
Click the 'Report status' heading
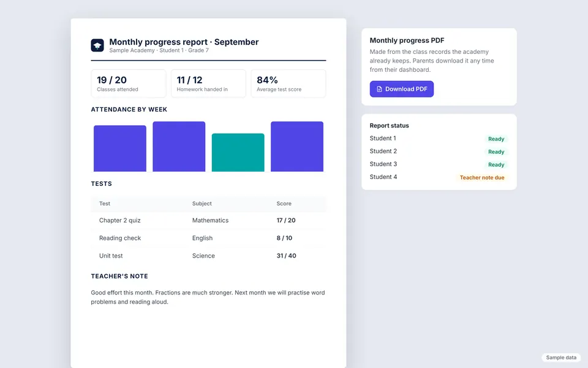(390, 125)
